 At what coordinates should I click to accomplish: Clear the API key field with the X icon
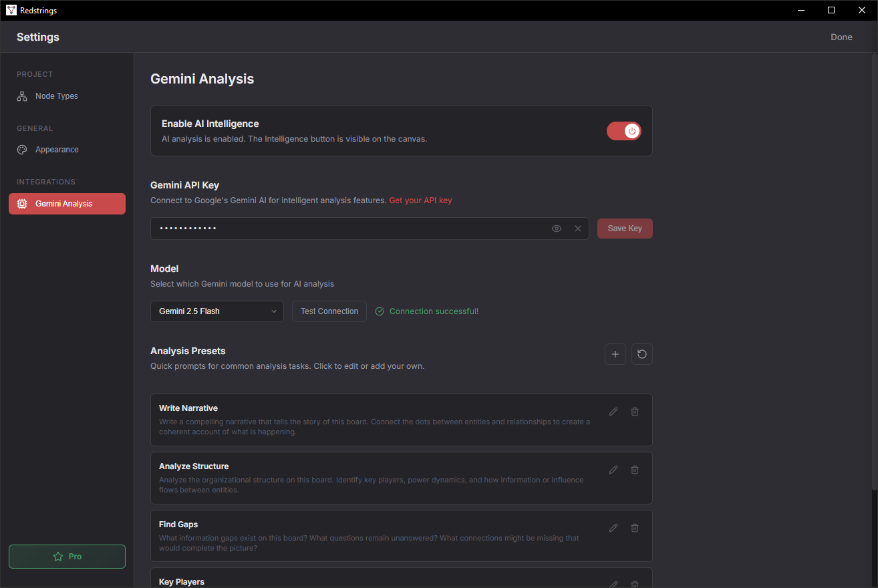pos(577,228)
